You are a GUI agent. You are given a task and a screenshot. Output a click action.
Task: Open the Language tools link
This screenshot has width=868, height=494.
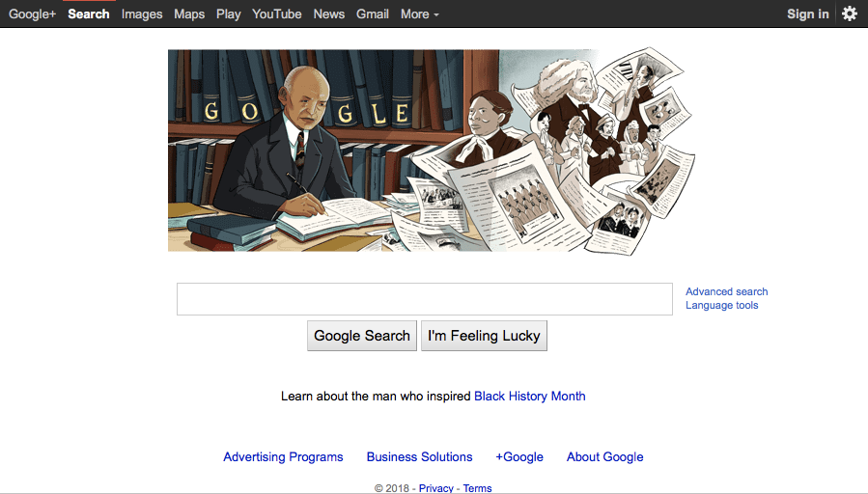click(x=722, y=305)
